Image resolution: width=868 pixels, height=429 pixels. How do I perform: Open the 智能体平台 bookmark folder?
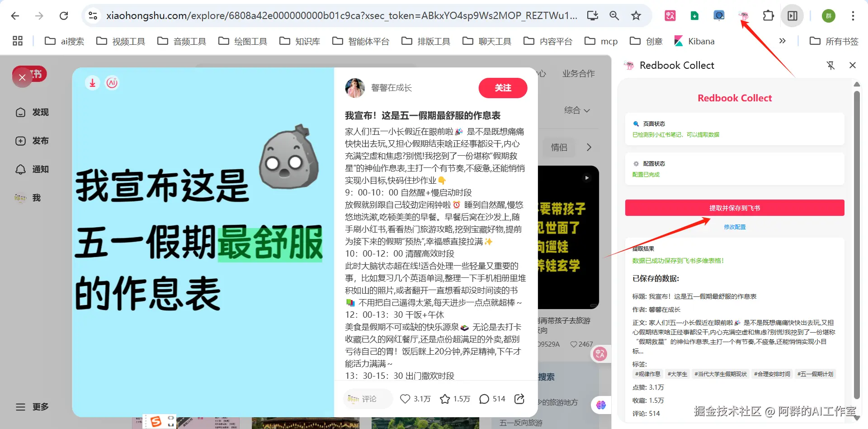click(360, 41)
